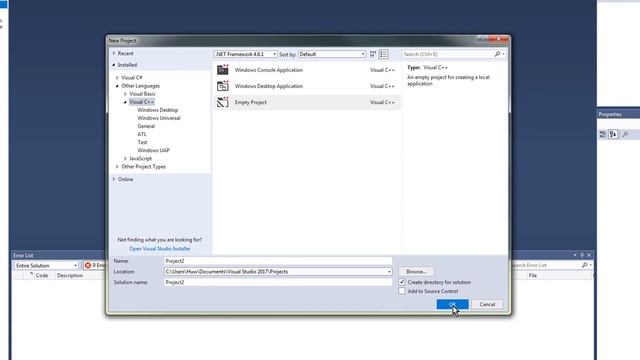640x360 pixels.
Task: Click the Error List search magnifier icon
Action: 584,265
